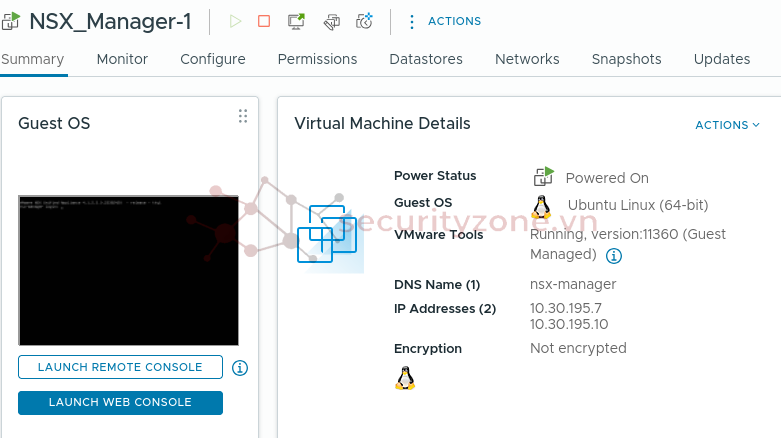The width and height of the screenshot is (781, 438).
Task: Click the VMware Tools info icon
Action: click(614, 256)
